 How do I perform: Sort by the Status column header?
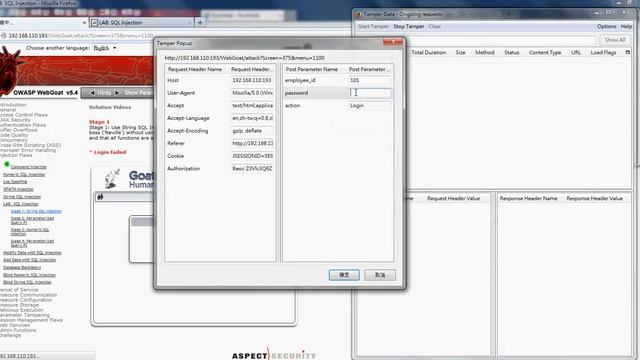pyautogui.click(x=511, y=53)
